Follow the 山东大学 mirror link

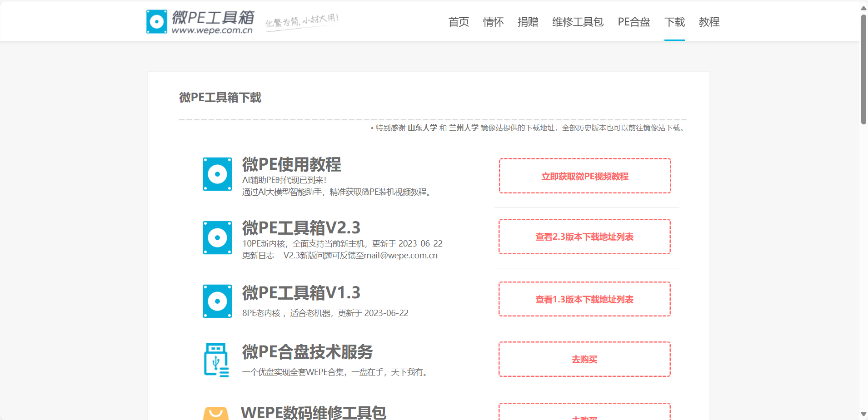pyautogui.click(x=422, y=128)
